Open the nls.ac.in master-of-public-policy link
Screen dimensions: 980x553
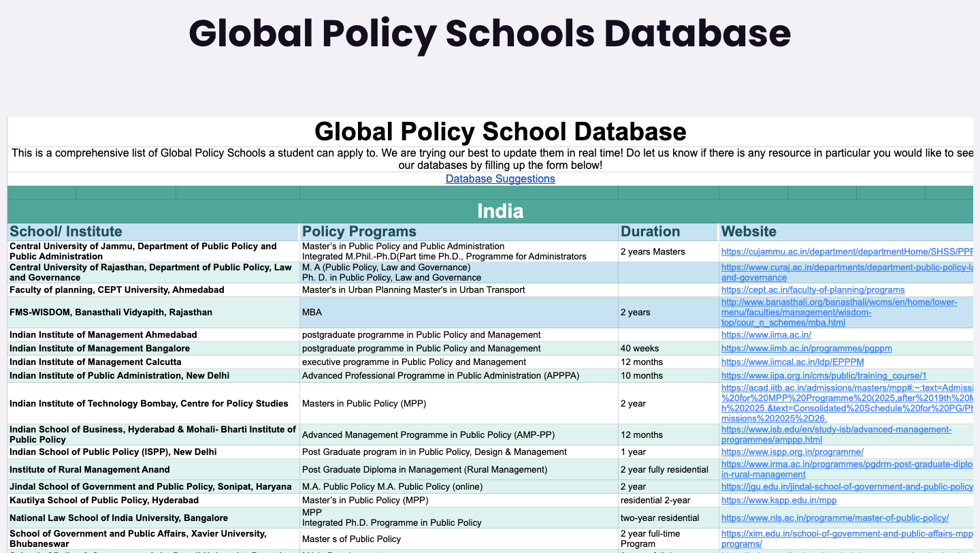pos(835,518)
